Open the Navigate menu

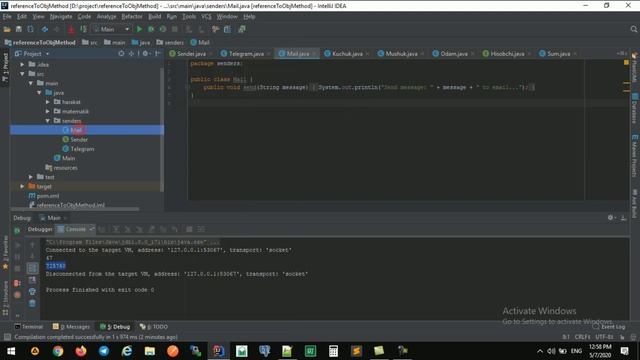[61, 17]
